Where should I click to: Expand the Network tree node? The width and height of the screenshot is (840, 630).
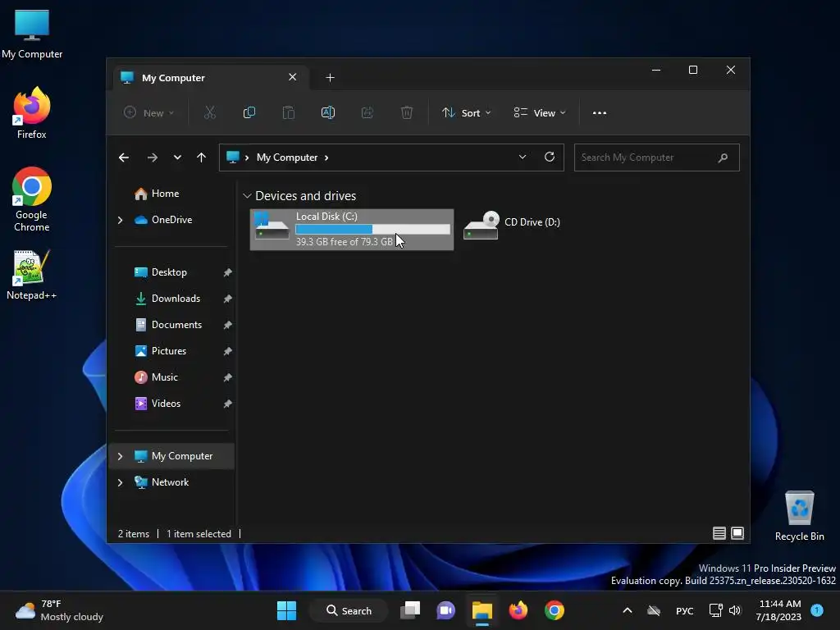[x=120, y=482]
